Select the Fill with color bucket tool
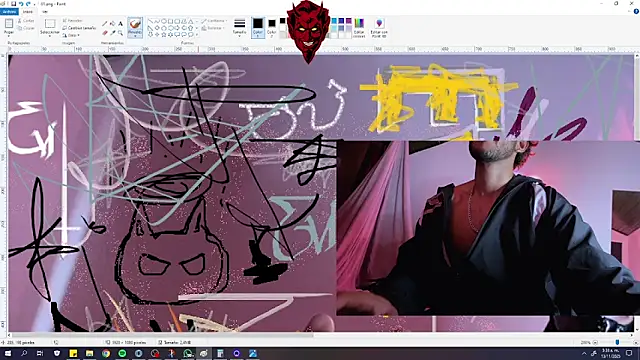Screen dimensions: 640x360 [112, 24]
